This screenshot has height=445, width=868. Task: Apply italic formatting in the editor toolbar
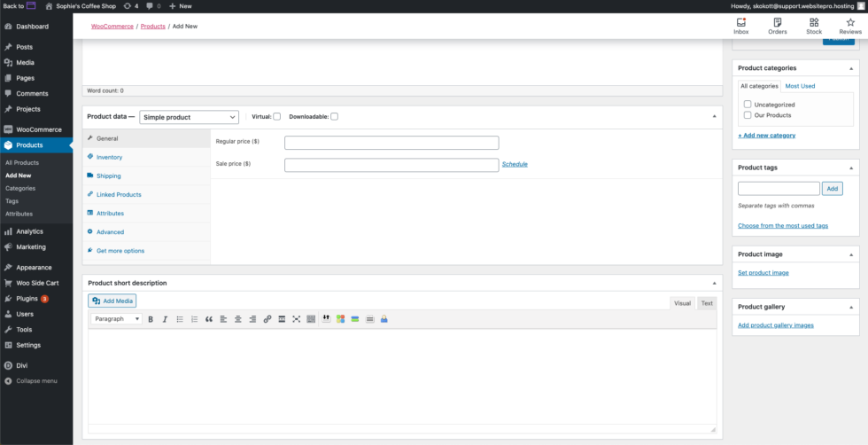(165, 319)
